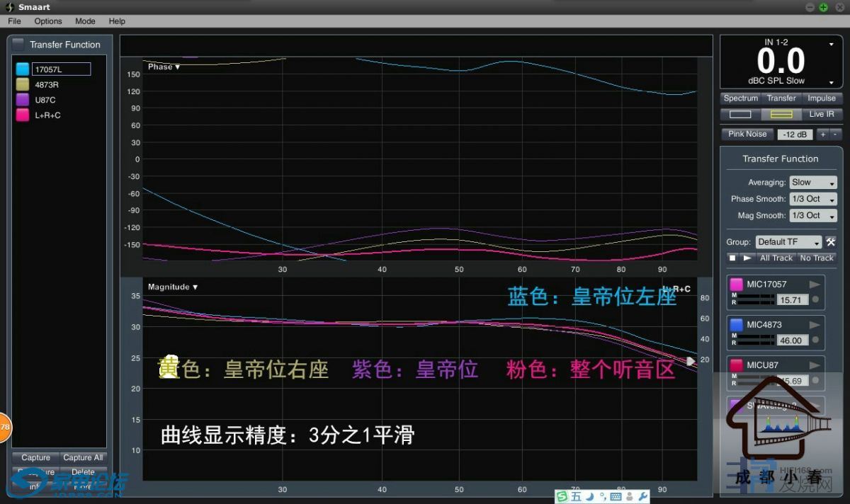This screenshot has height=504, width=850.
Task: Switch to the Impulse mode tab
Action: point(822,98)
